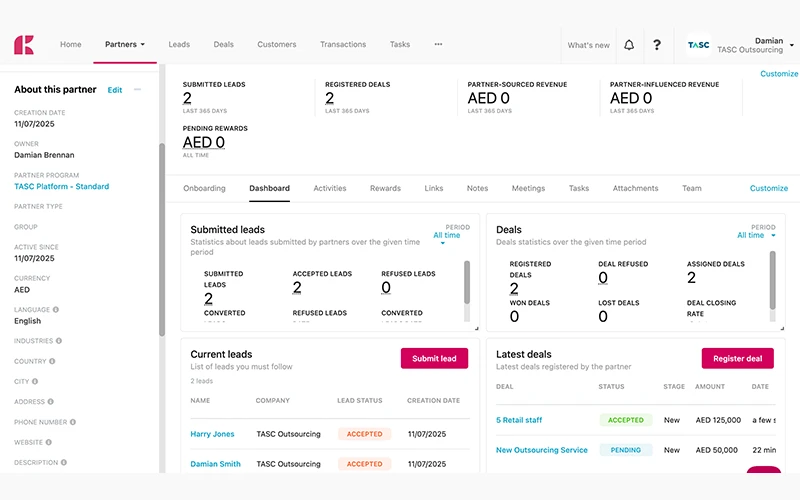The image size is (800, 500).
Task: Click the TASC company logo avatar
Action: (x=699, y=45)
